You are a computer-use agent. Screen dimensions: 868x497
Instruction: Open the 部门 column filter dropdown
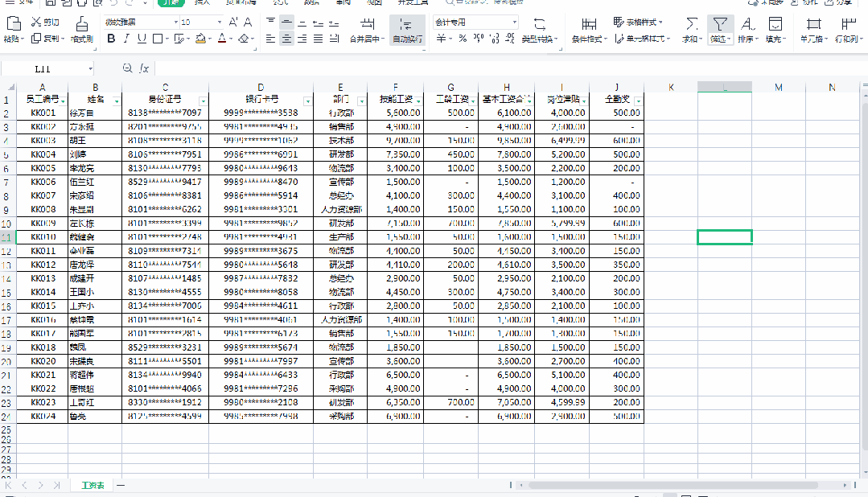click(360, 101)
